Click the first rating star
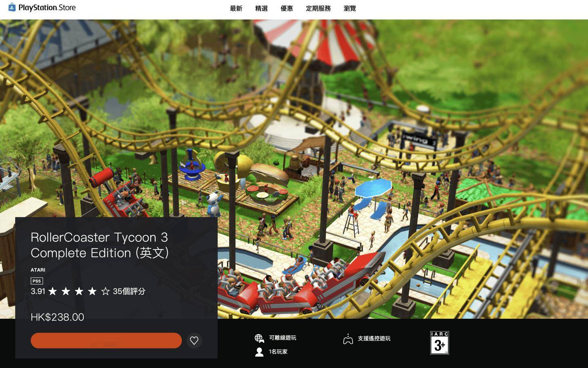Viewport: 588px width, 368px height. [x=53, y=291]
